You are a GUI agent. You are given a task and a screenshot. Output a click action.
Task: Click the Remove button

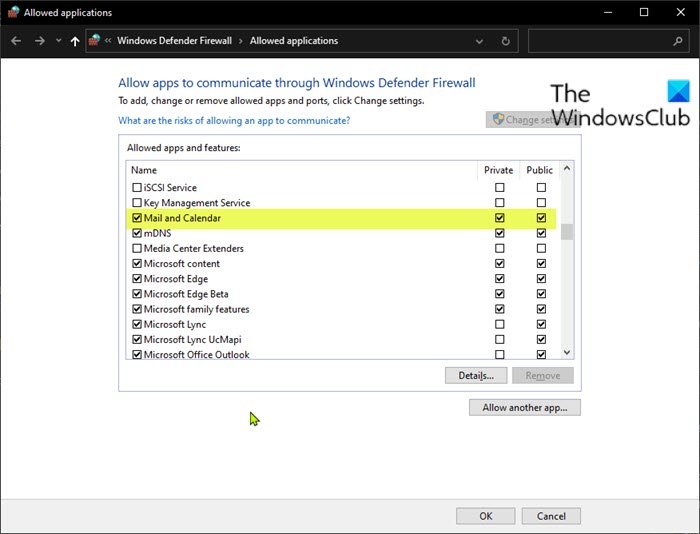[x=542, y=375]
